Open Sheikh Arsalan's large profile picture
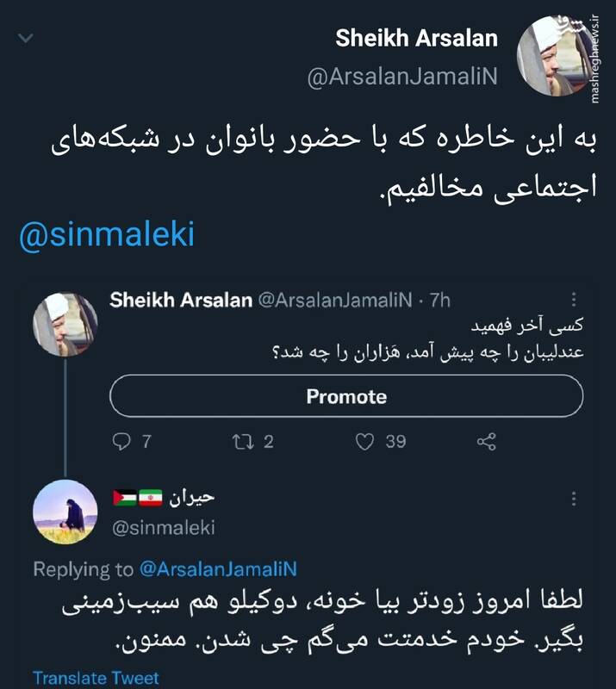The image size is (616, 689). 556,57
